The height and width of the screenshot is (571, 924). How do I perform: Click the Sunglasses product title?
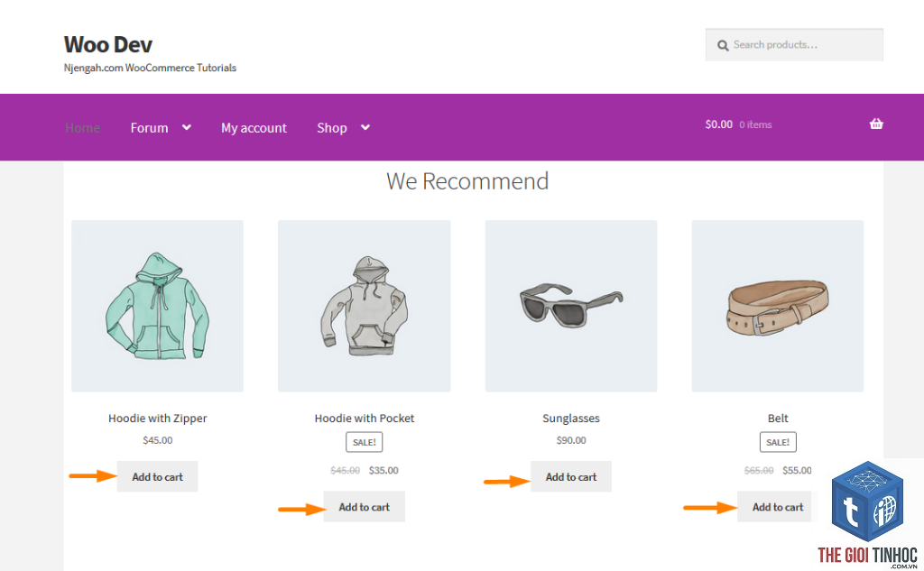pos(571,419)
